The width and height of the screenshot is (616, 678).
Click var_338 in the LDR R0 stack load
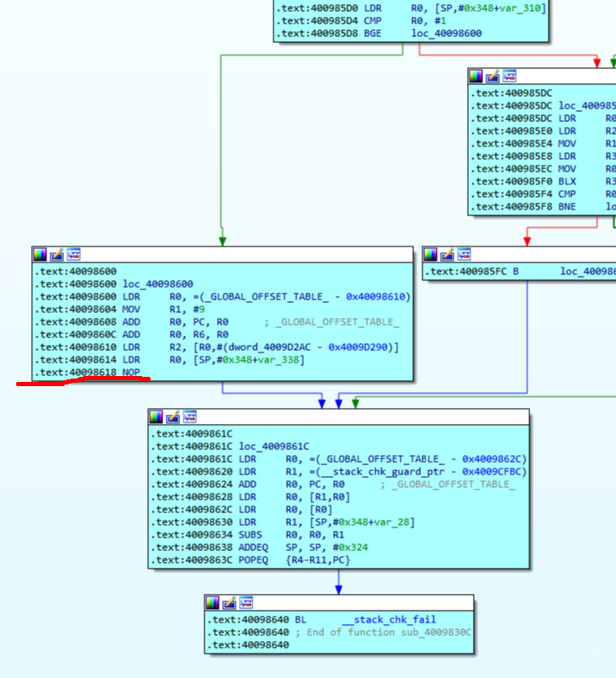click(279, 360)
